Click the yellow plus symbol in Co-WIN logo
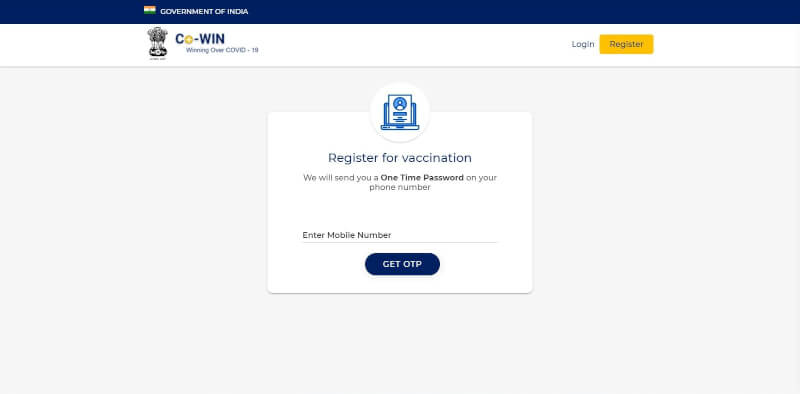The image size is (800, 394). pos(189,40)
